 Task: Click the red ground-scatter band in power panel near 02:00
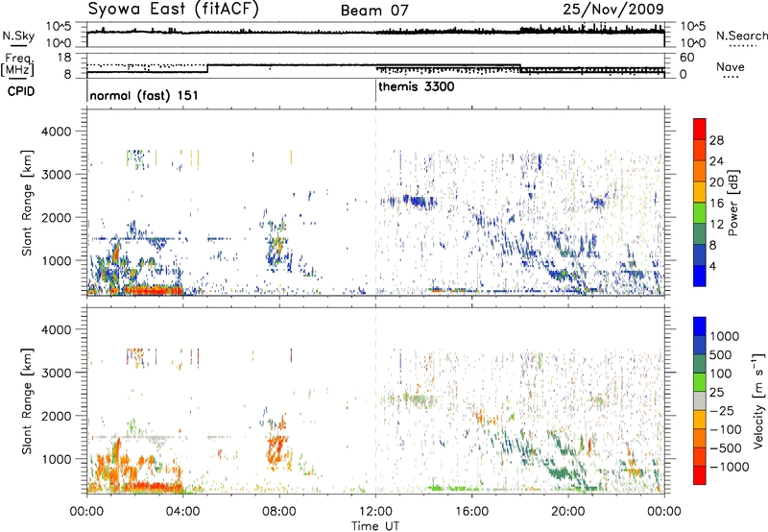pyautogui.click(x=152, y=290)
